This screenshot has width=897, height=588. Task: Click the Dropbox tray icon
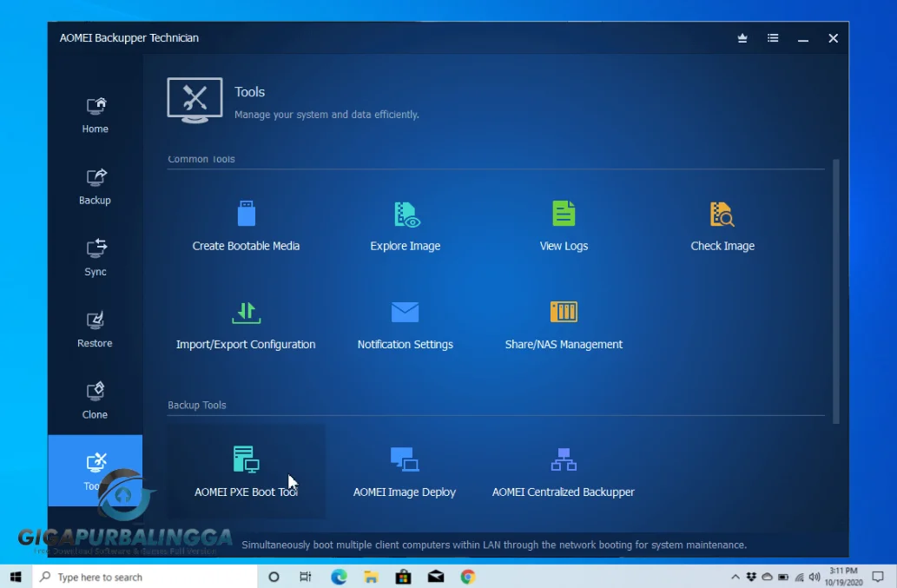pos(751,577)
